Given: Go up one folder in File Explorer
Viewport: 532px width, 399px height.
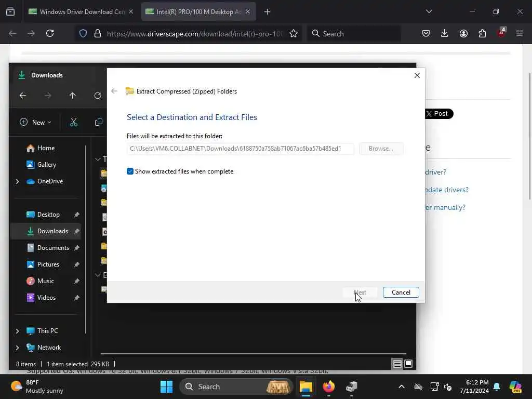Looking at the screenshot, I should (x=72, y=96).
